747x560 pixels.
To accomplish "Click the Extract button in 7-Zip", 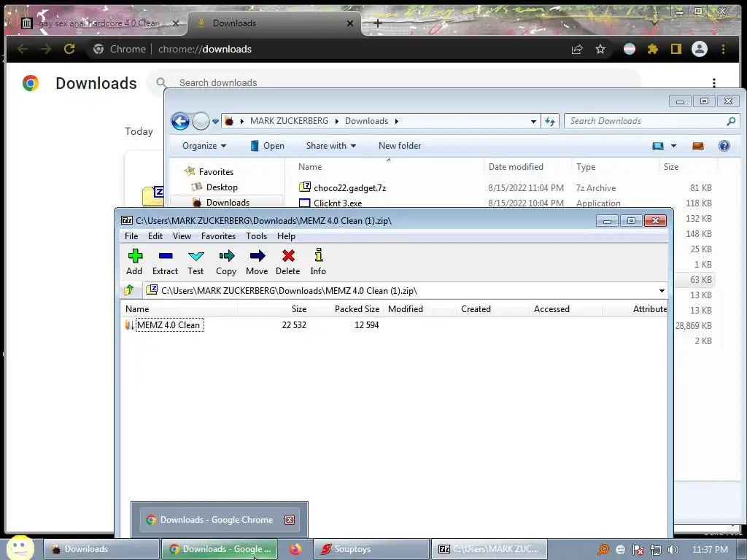I will 166,262.
